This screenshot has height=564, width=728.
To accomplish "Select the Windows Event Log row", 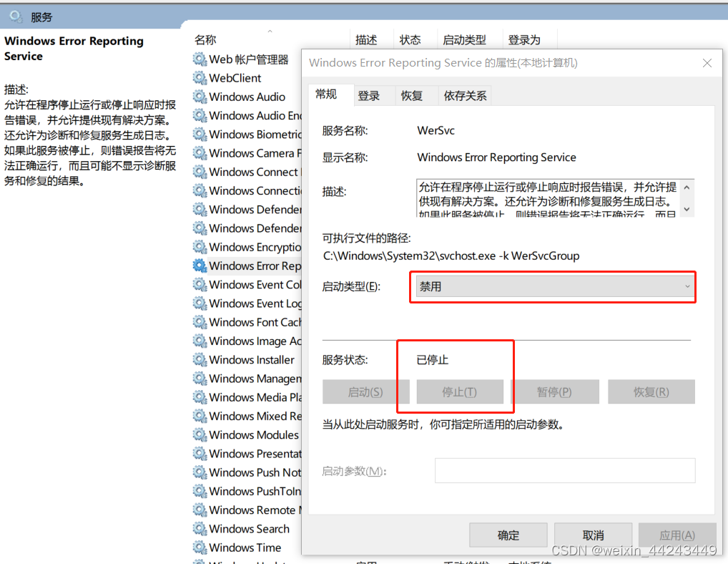I will click(x=247, y=303).
